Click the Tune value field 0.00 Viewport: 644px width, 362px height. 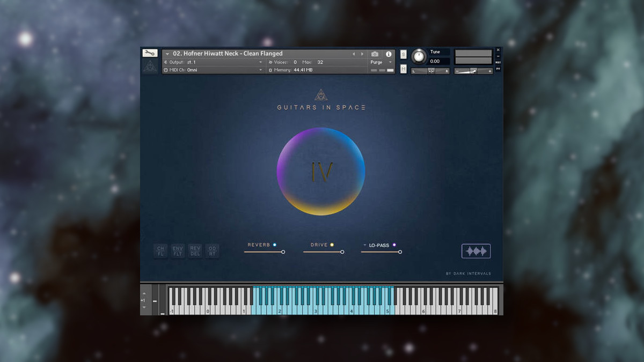tap(440, 61)
